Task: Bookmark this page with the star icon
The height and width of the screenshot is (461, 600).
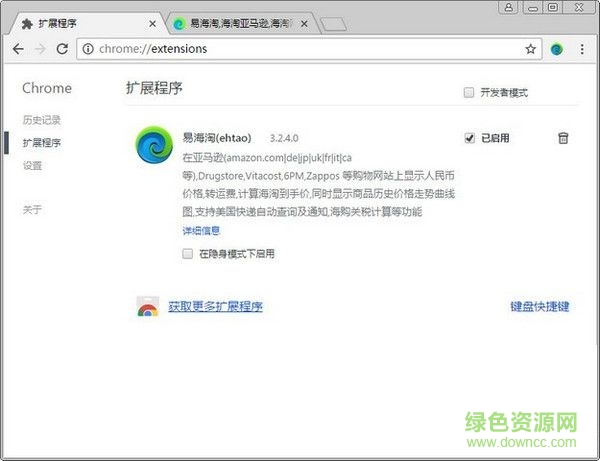Action: [530, 49]
